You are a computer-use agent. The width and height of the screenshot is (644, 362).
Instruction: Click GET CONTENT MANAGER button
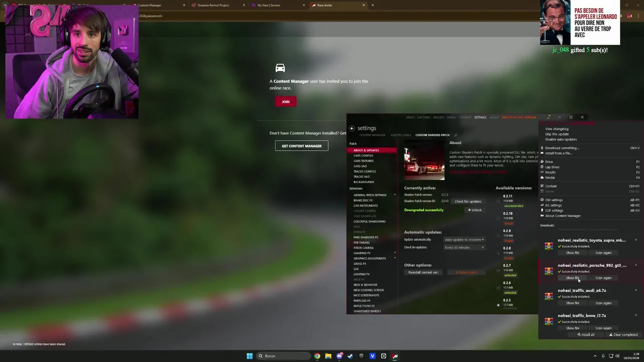301,146
